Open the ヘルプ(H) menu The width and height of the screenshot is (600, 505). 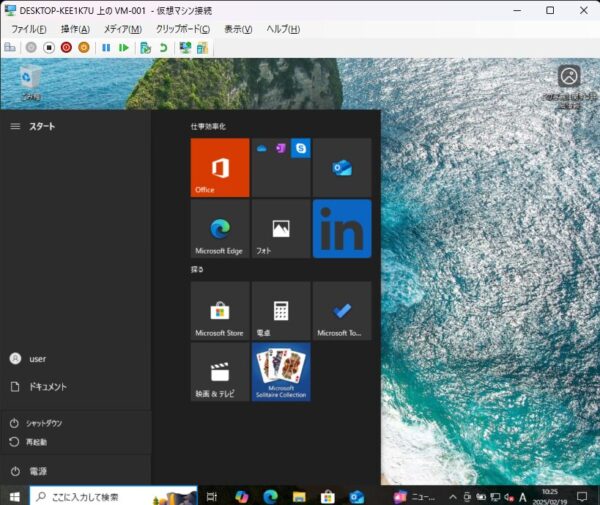click(283, 29)
